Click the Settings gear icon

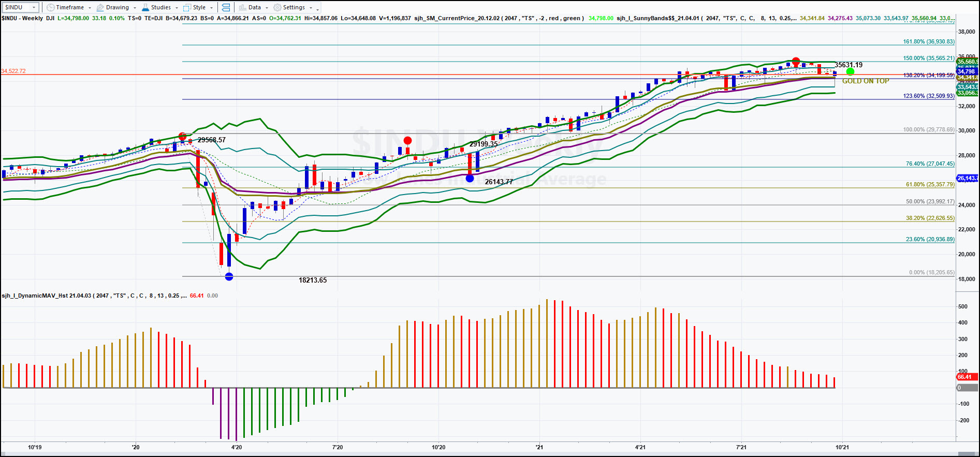[x=277, y=7]
